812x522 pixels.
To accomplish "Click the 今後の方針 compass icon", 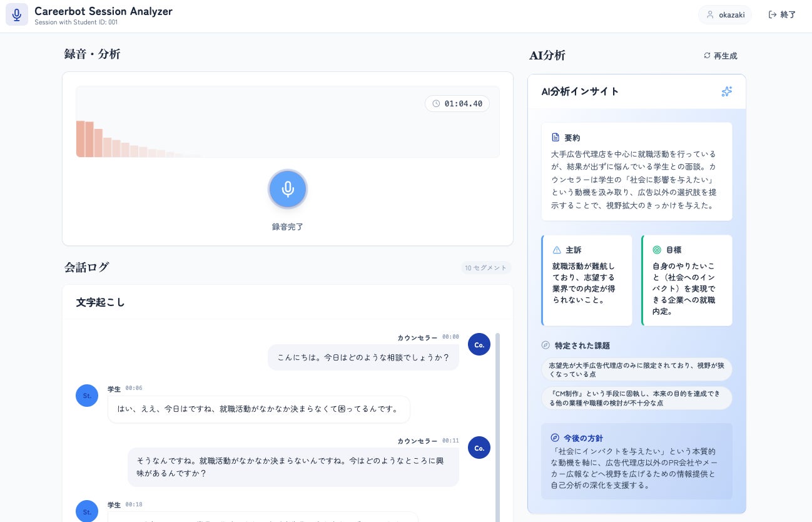I will (554, 438).
